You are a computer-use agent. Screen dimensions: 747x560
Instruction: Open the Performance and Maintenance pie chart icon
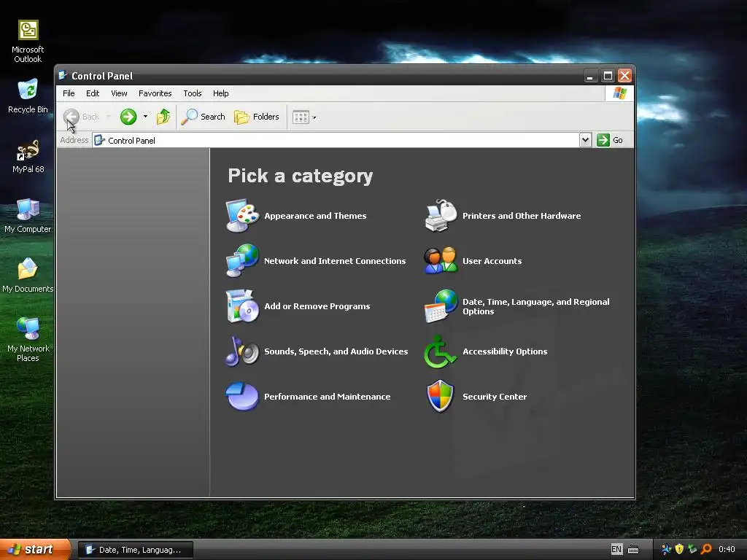click(x=242, y=396)
